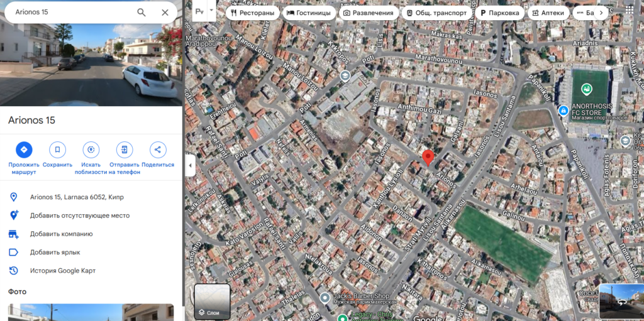Select the Гостиницы category chip
Screen dimensions: 644x321
pyautogui.click(x=309, y=13)
